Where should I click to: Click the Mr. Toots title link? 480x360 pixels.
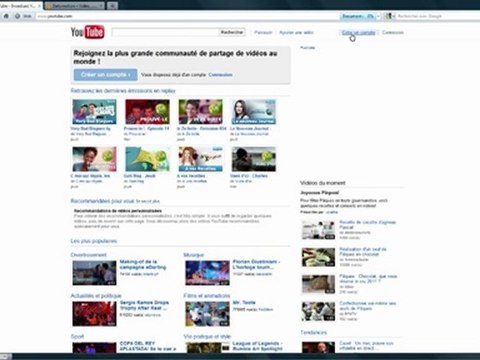coord(244,303)
